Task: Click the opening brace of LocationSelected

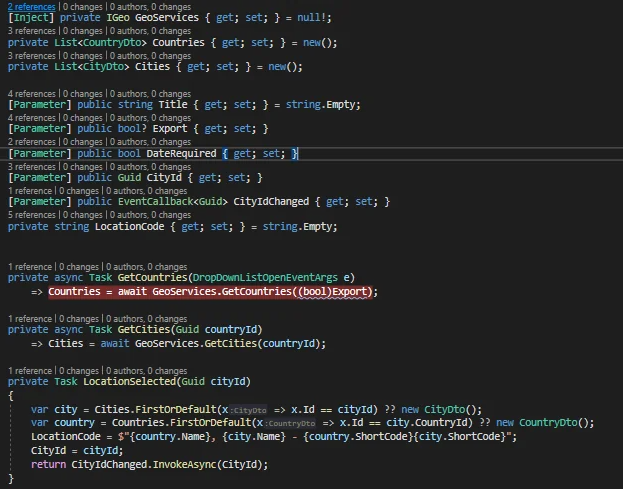Action: point(11,396)
